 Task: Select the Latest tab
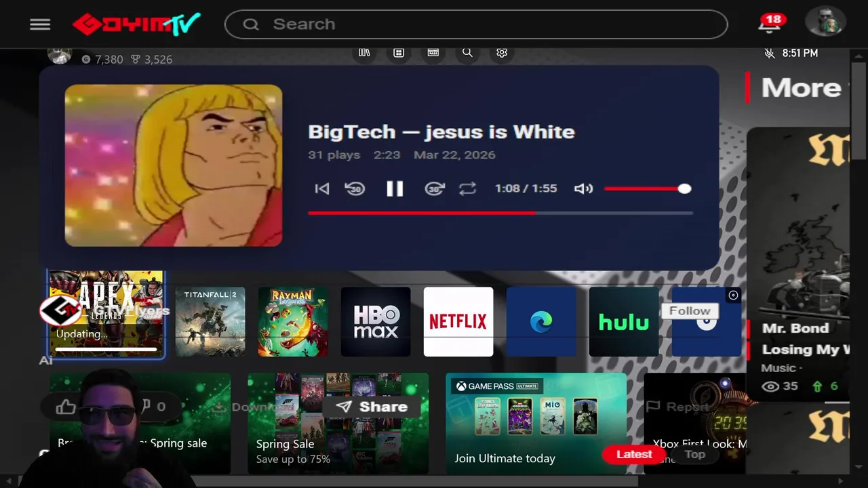(634, 454)
